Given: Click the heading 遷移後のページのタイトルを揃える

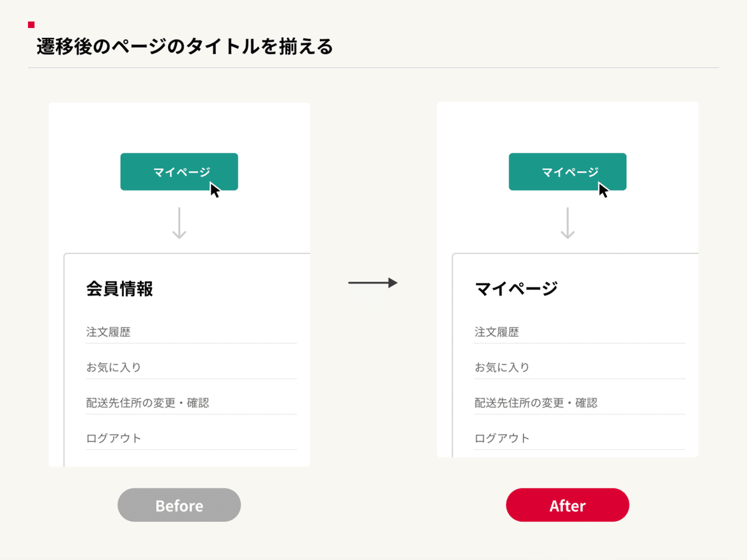Looking at the screenshot, I should tap(184, 47).
